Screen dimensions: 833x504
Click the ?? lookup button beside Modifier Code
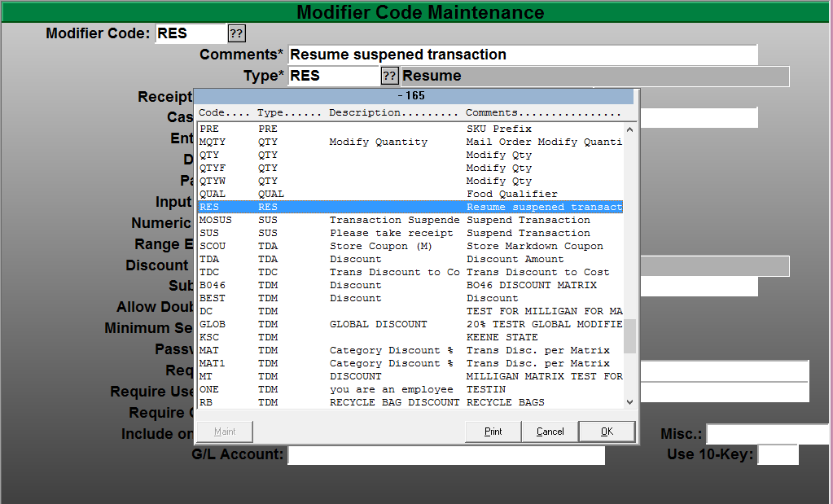point(236,33)
